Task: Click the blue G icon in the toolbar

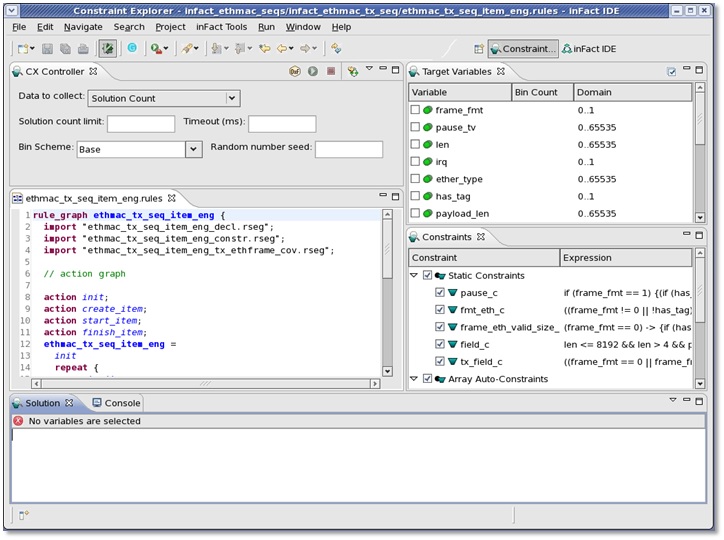Action: (132, 48)
